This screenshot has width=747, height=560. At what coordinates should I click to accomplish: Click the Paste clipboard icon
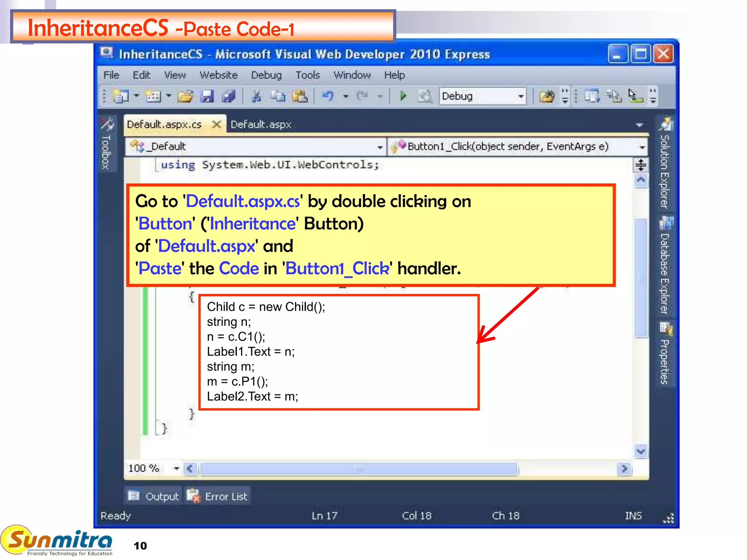(x=300, y=96)
